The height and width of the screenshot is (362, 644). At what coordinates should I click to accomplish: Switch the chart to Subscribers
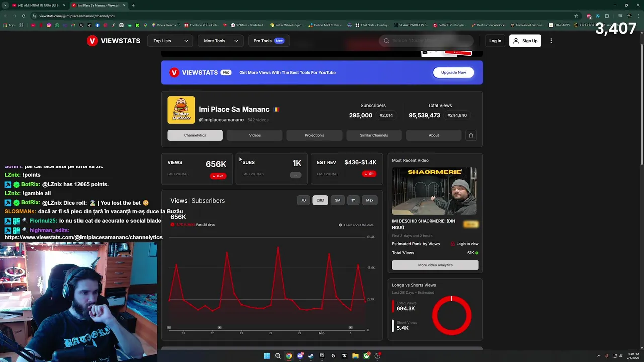click(x=208, y=201)
